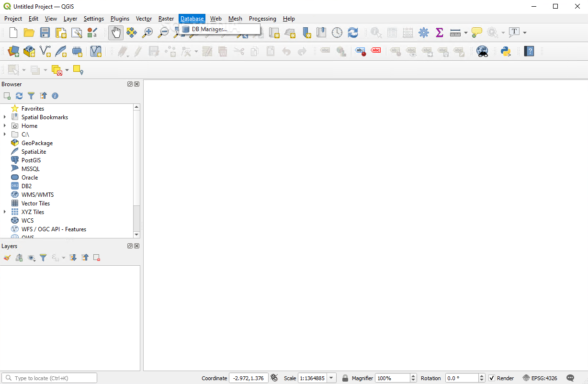
Task: Select the Text Annotation tool
Action: 514,33
